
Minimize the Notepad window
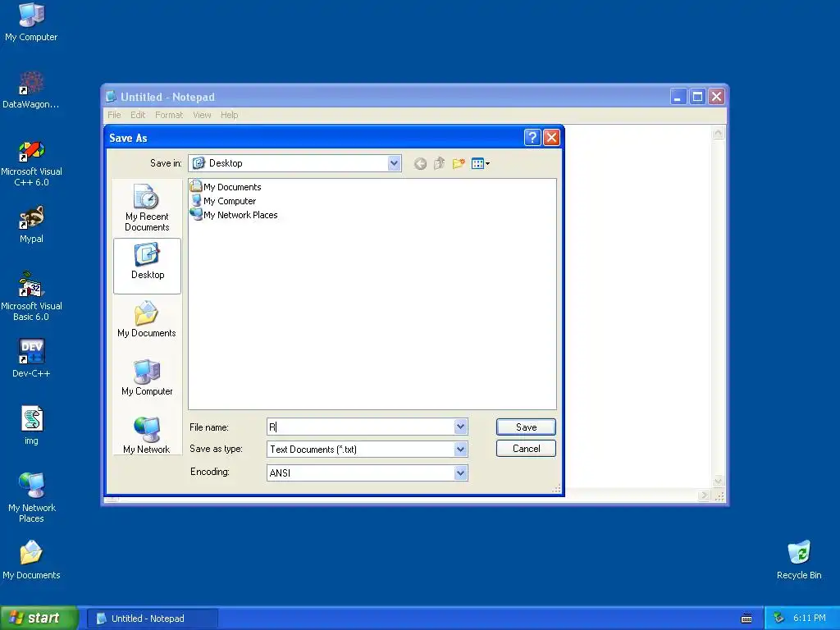point(678,97)
